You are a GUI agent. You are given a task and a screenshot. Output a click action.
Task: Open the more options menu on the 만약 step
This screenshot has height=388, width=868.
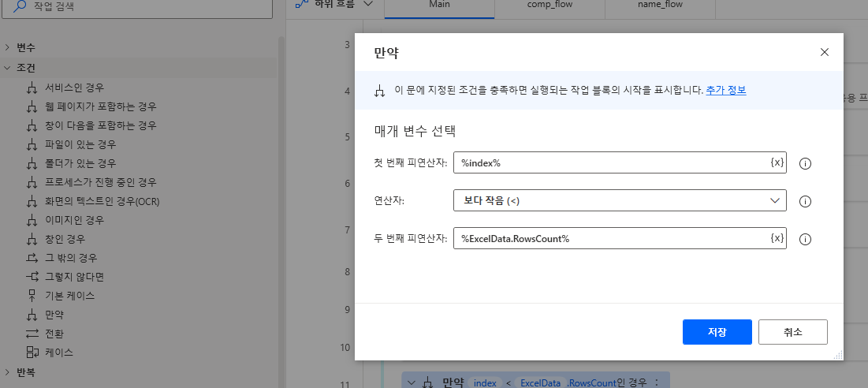click(657, 382)
